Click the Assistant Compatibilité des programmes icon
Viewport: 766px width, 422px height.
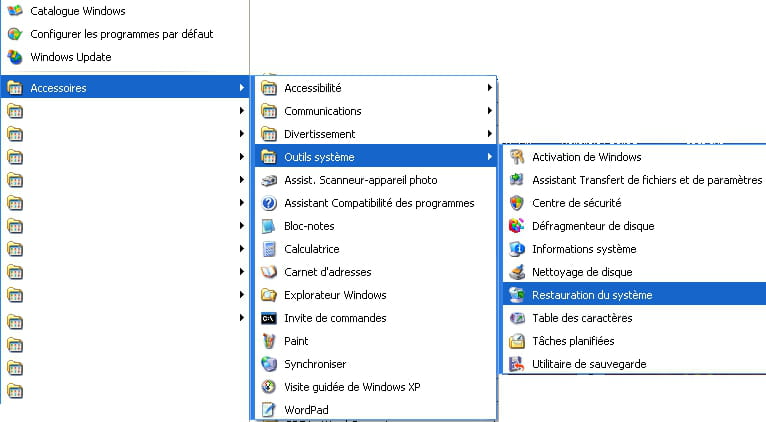pos(269,203)
